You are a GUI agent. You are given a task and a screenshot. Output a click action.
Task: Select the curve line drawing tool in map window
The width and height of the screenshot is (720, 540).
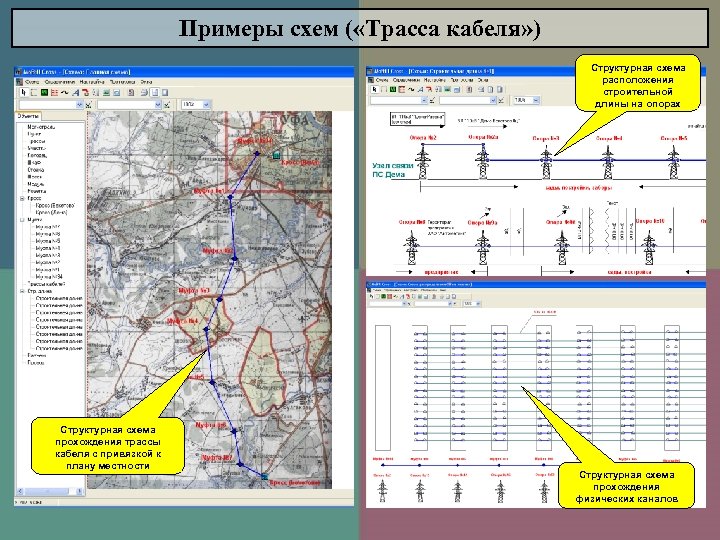point(65,93)
